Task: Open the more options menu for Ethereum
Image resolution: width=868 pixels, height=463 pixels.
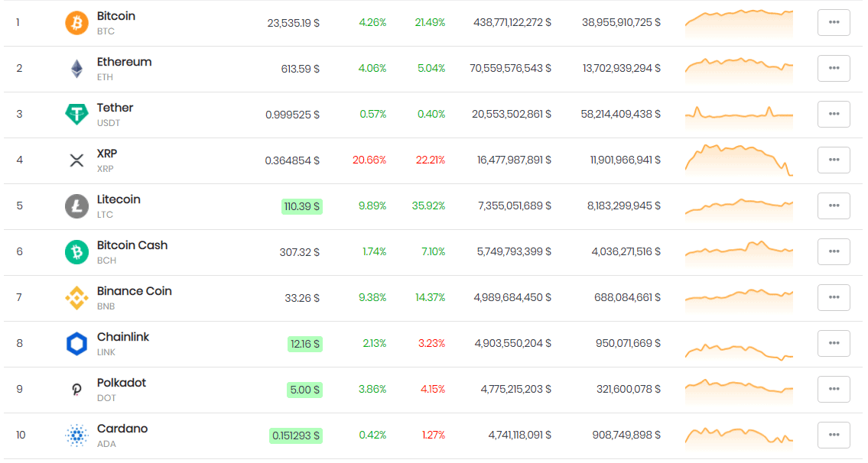Action: 834,69
